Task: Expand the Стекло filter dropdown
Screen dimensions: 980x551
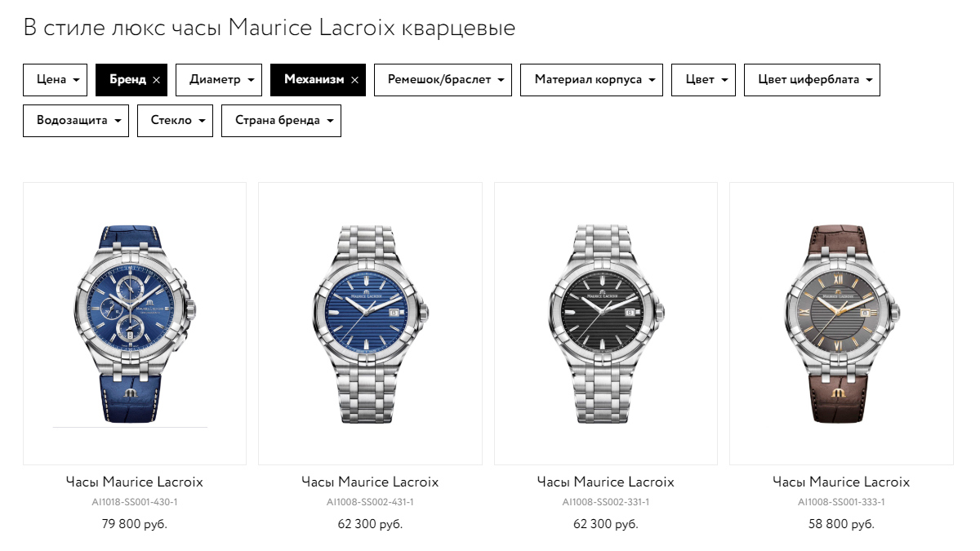Action: click(176, 121)
